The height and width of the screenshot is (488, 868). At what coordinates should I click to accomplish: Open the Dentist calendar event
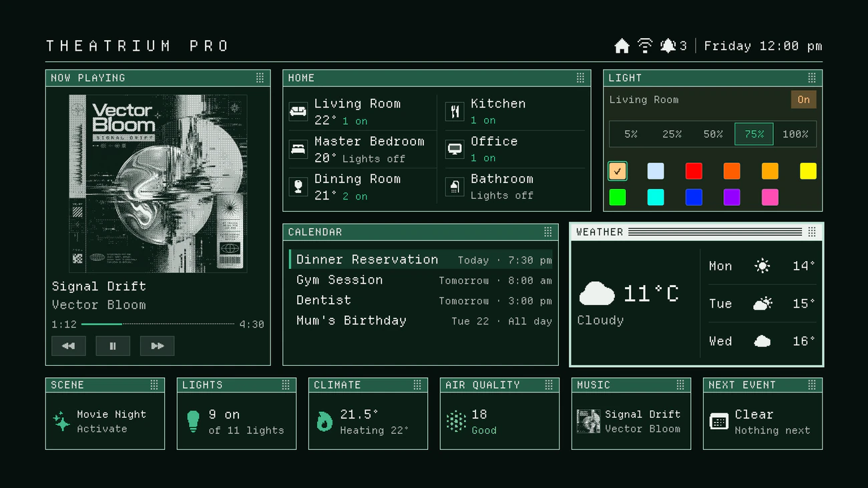(421, 300)
